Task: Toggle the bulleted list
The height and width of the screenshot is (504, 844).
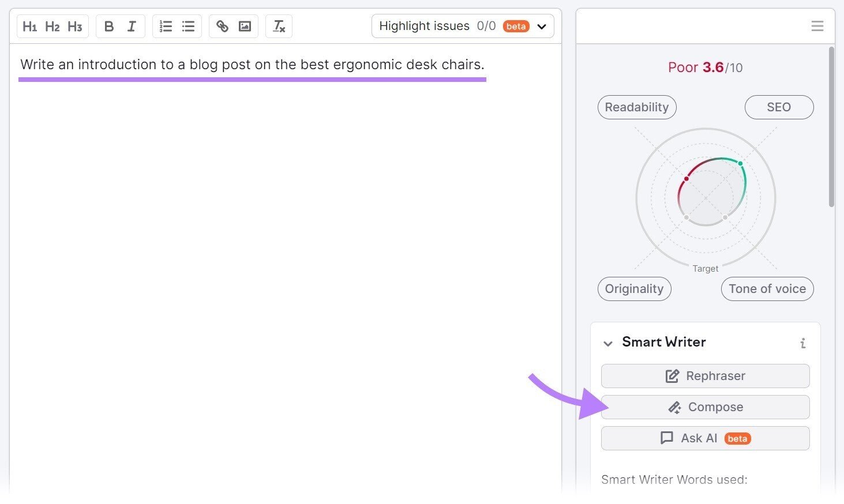Action: click(x=187, y=26)
